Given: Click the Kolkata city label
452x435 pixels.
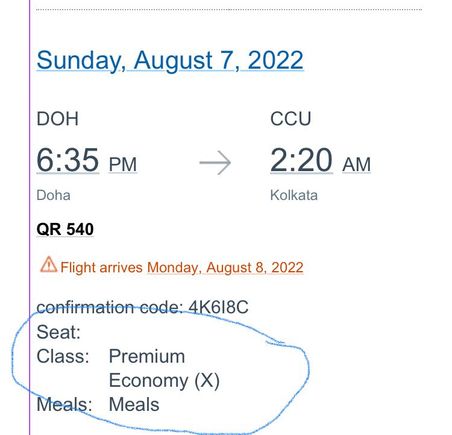Looking at the screenshot, I should 294,195.
